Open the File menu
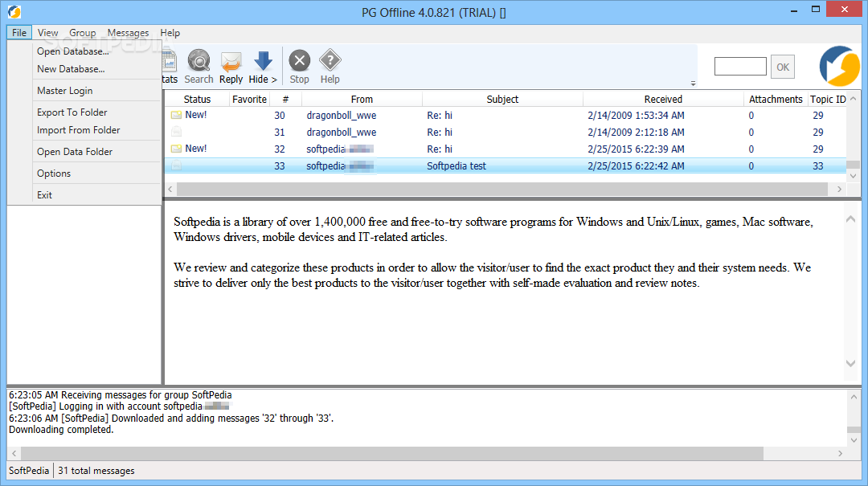This screenshot has height=486, width=868. 19,33
